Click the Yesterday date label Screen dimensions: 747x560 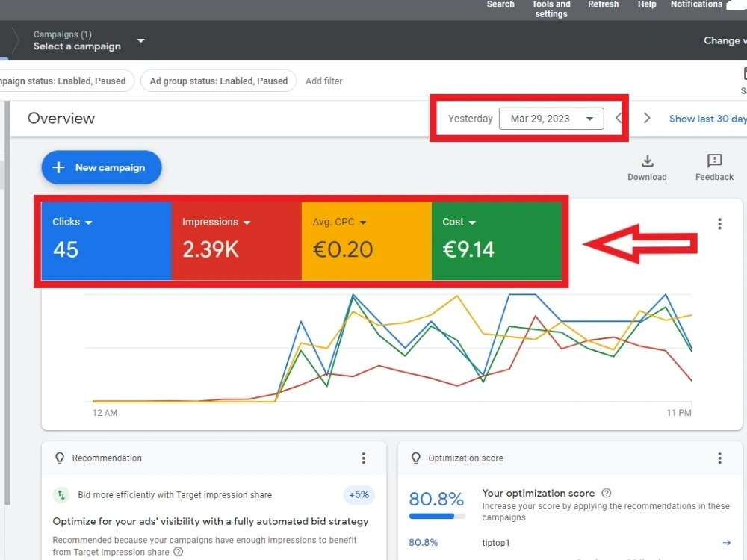coord(470,119)
